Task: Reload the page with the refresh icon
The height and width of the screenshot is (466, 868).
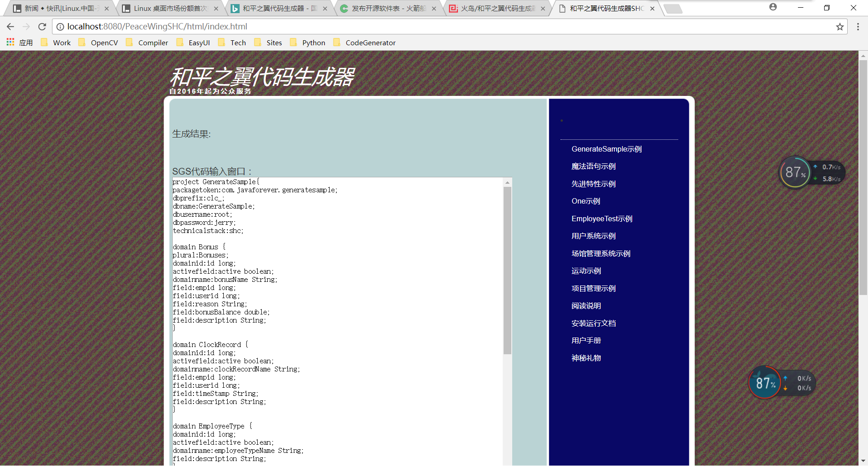Action: (42, 27)
